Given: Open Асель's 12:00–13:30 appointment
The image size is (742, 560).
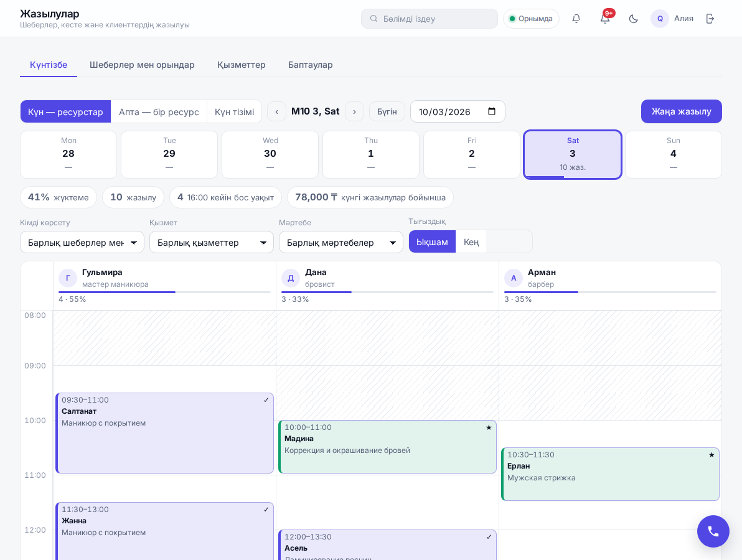Looking at the screenshot, I should coord(388,545).
